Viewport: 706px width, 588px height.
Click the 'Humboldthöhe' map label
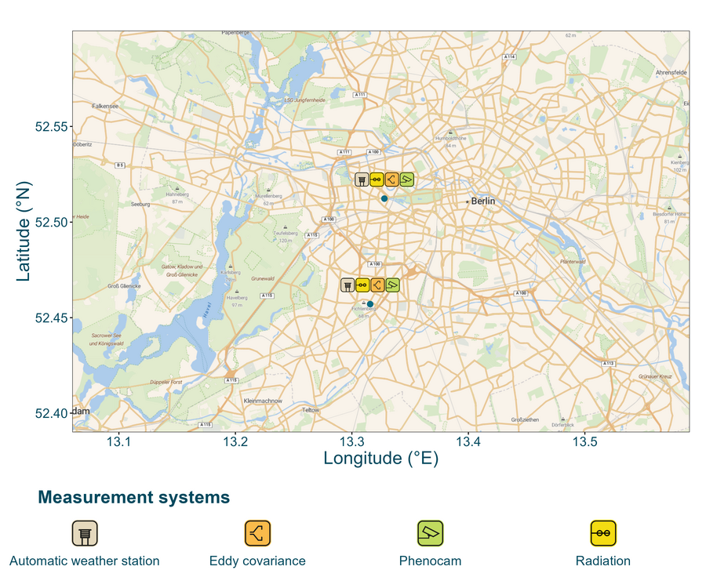click(x=451, y=139)
